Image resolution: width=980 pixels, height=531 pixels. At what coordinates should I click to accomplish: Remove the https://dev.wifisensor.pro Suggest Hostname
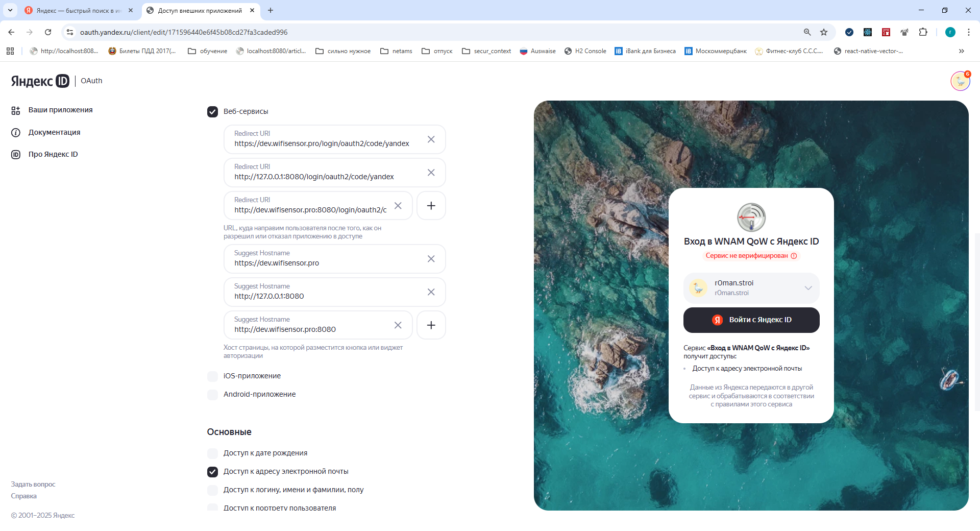[x=431, y=259]
